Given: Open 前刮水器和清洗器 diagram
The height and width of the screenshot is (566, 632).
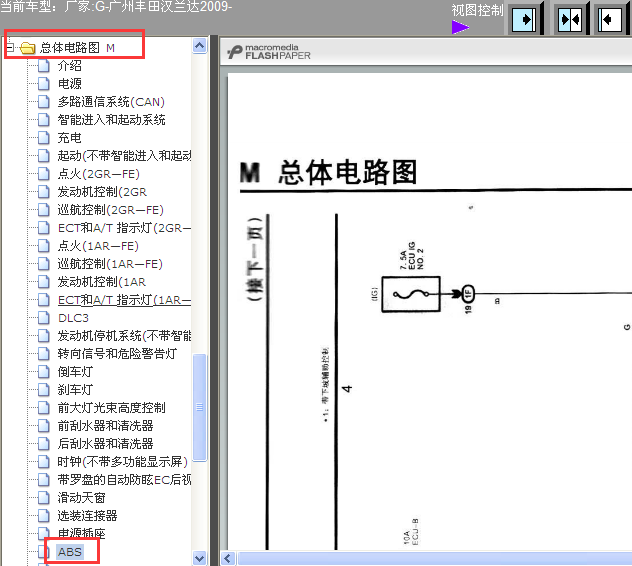Looking at the screenshot, I should click(105, 426).
